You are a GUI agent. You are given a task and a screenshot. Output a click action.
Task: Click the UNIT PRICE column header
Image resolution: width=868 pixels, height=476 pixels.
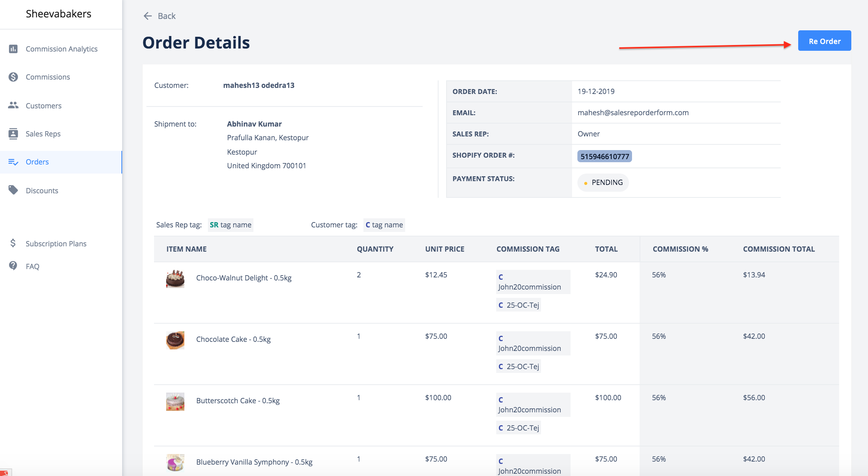tap(445, 249)
